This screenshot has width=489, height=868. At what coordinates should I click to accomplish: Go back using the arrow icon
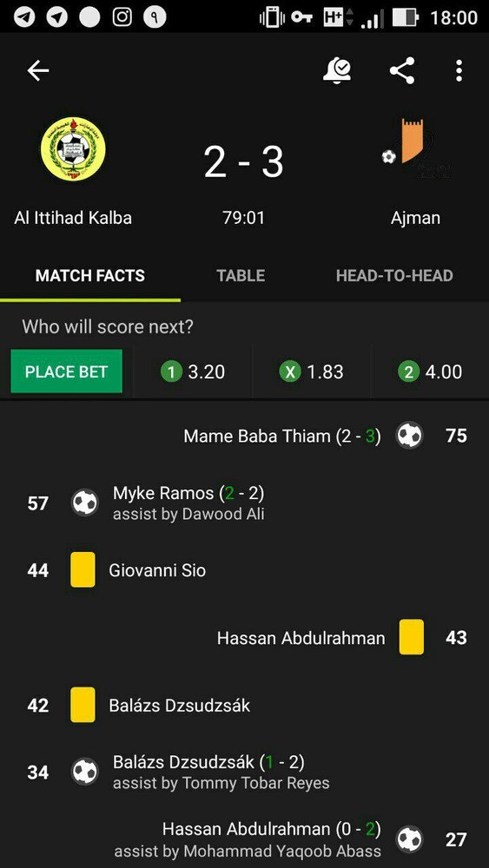click(x=38, y=71)
